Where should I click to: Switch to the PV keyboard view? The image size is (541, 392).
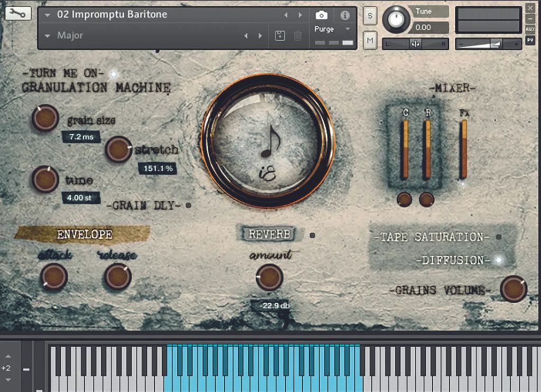pyautogui.click(x=531, y=40)
